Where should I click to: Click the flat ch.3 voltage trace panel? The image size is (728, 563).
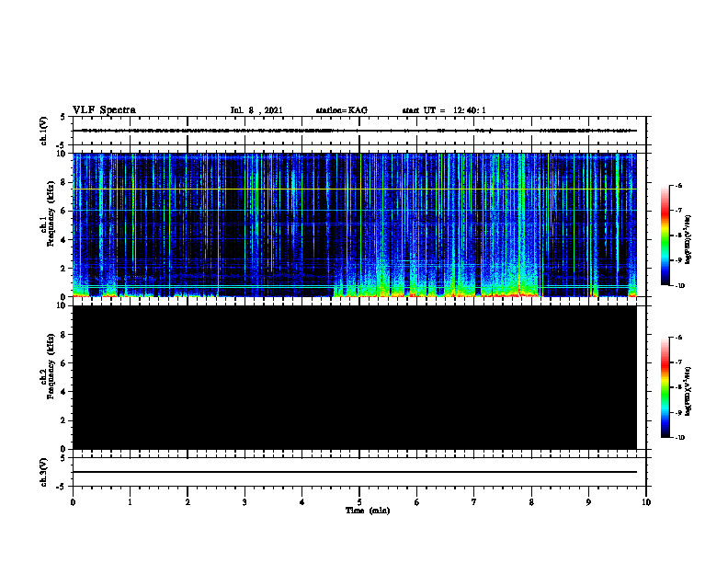(359, 472)
